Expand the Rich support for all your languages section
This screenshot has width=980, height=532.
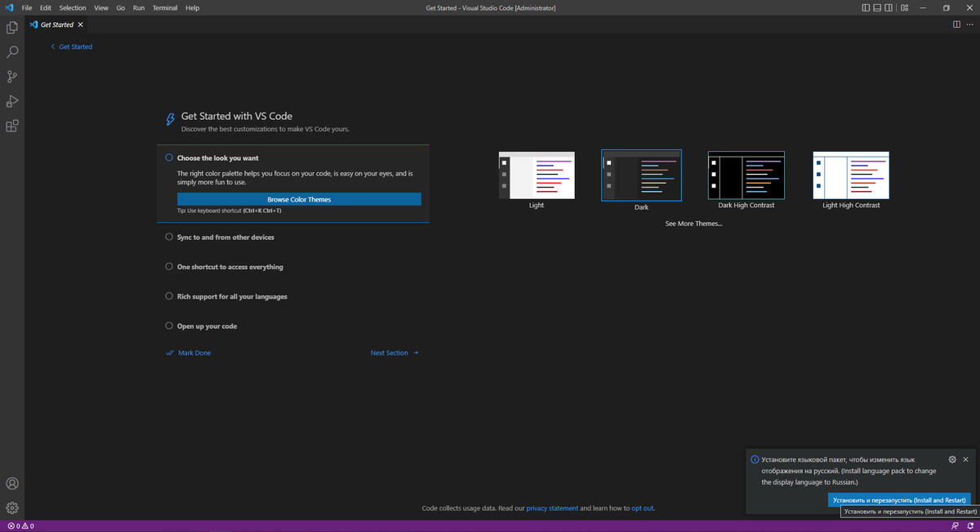click(x=231, y=296)
